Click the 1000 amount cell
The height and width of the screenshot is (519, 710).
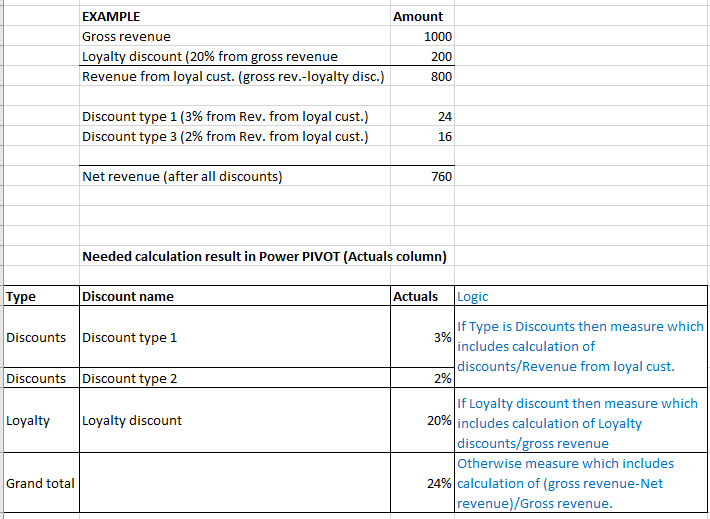click(x=422, y=36)
